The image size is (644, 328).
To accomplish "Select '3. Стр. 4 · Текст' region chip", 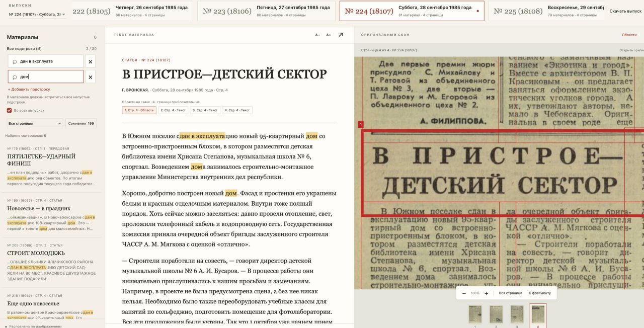I will pyautogui.click(x=205, y=110).
